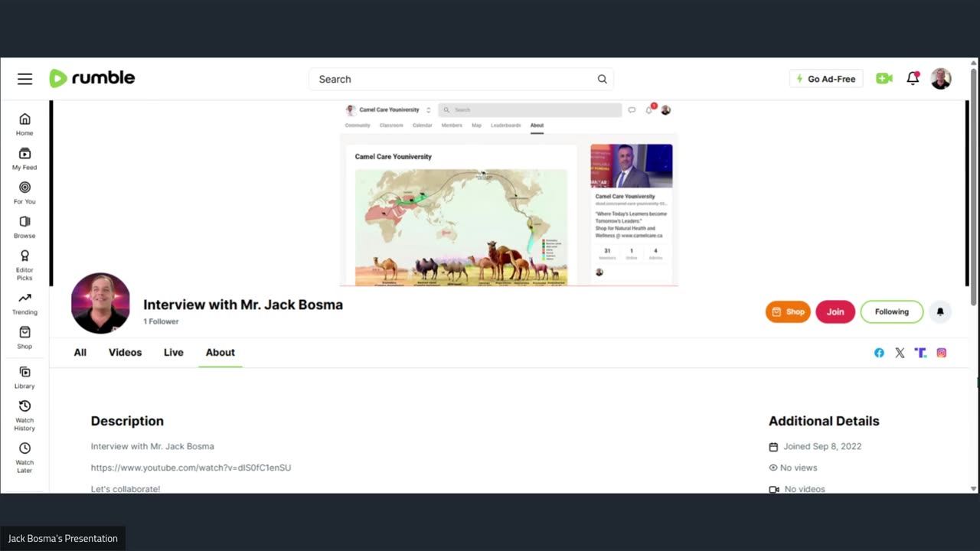Click the 'Let's collaborate!' text
The image size is (980, 551).
126,488
